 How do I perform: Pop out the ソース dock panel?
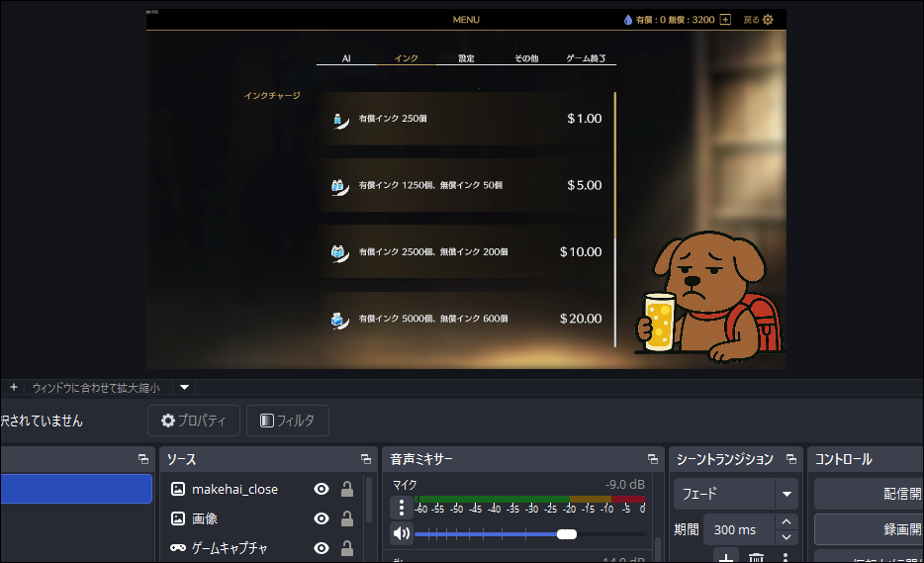pyautogui.click(x=366, y=459)
